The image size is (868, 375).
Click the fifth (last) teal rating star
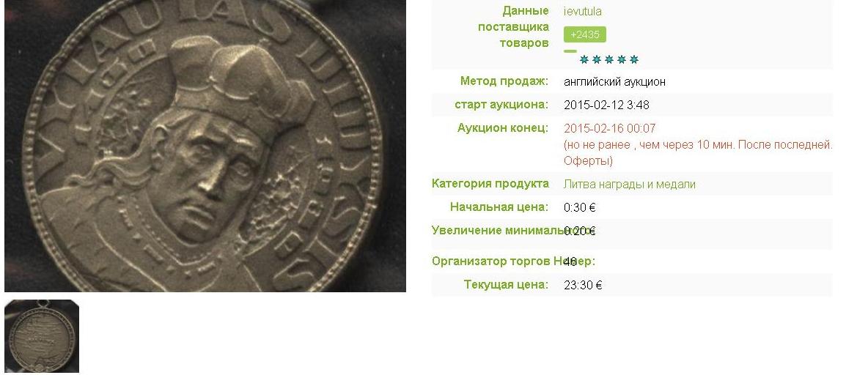click(x=634, y=60)
